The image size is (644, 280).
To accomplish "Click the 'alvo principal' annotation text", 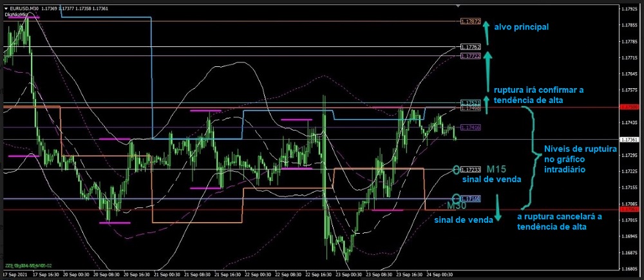I will point(521,27).
